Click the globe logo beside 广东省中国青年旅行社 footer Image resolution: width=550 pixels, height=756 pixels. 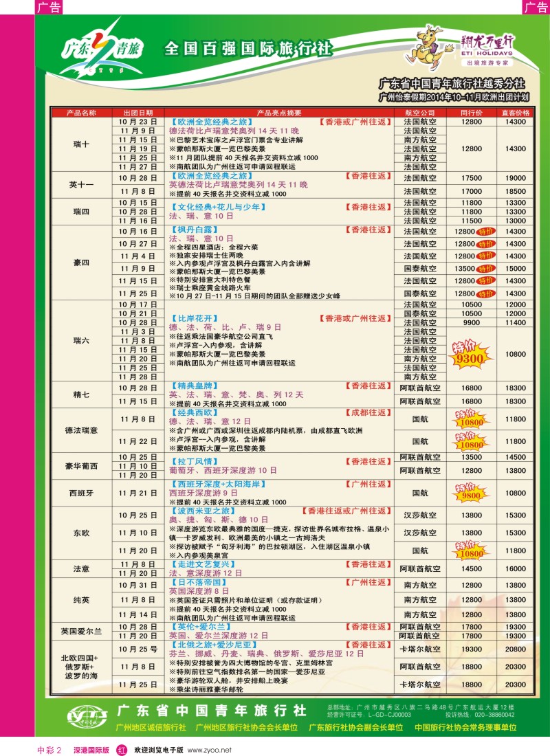tap(87, 716)
